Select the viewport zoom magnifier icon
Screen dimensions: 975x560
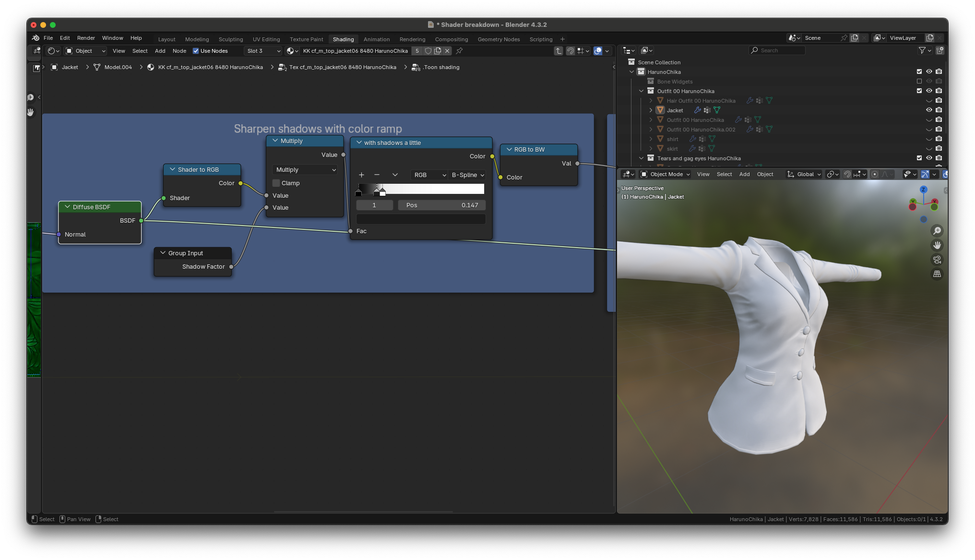click(937, 231)
